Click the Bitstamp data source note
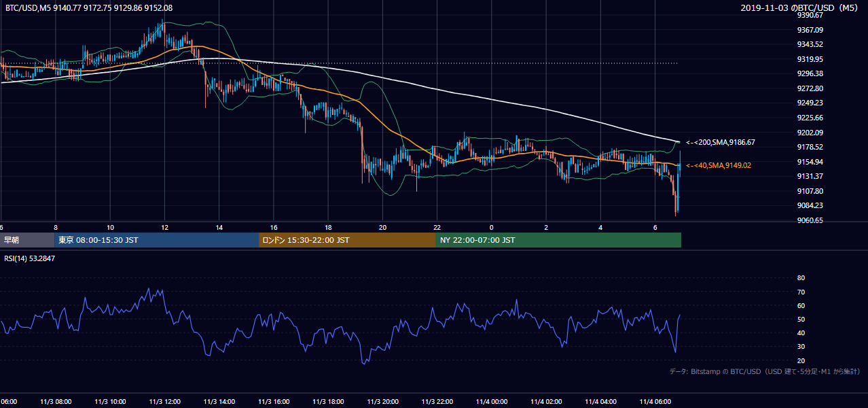The width and height of the screenshot is (868, 408). click(765, 372)
